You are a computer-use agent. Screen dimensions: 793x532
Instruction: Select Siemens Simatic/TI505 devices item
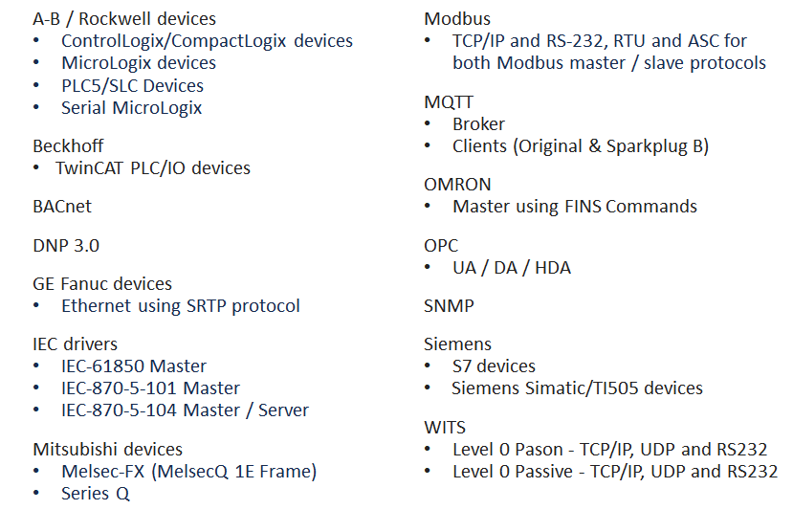[578, 388]
